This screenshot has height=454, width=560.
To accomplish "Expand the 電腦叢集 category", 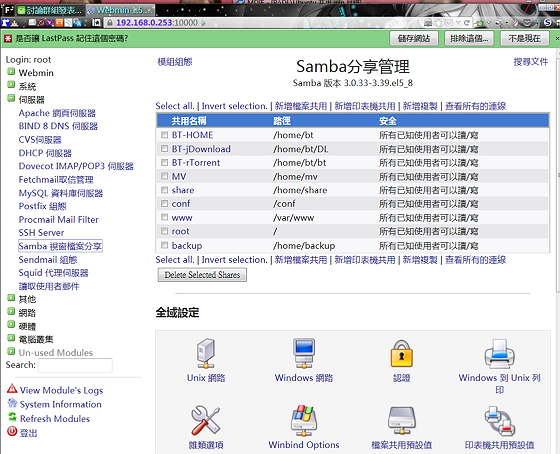I will [x=11, y=338].
